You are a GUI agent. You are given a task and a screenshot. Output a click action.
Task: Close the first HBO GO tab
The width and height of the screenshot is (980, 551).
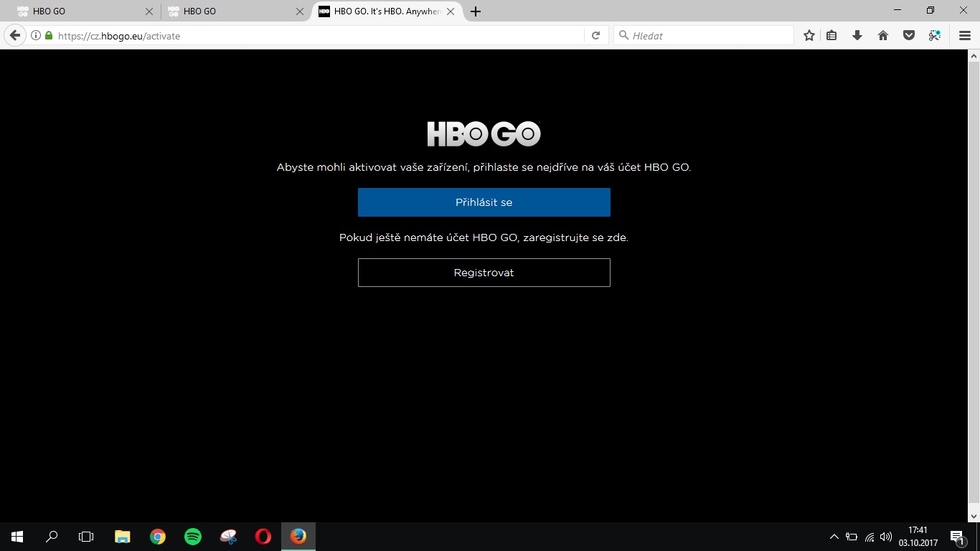tap(149, 11)
